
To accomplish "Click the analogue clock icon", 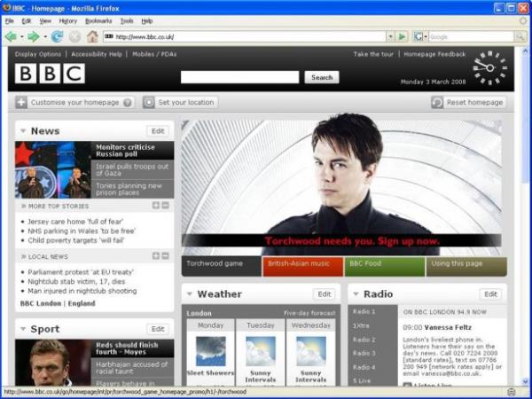I will point(489,66).
